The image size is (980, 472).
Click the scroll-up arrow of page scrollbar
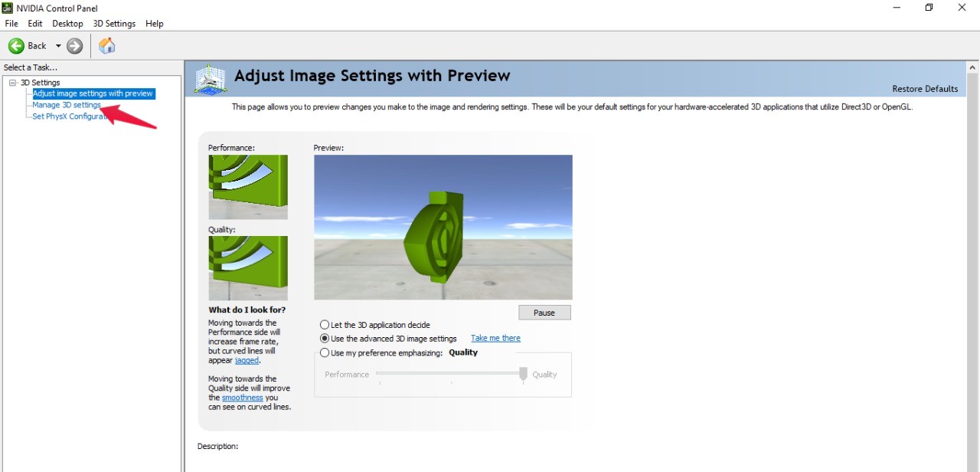(x=973, y=68)
